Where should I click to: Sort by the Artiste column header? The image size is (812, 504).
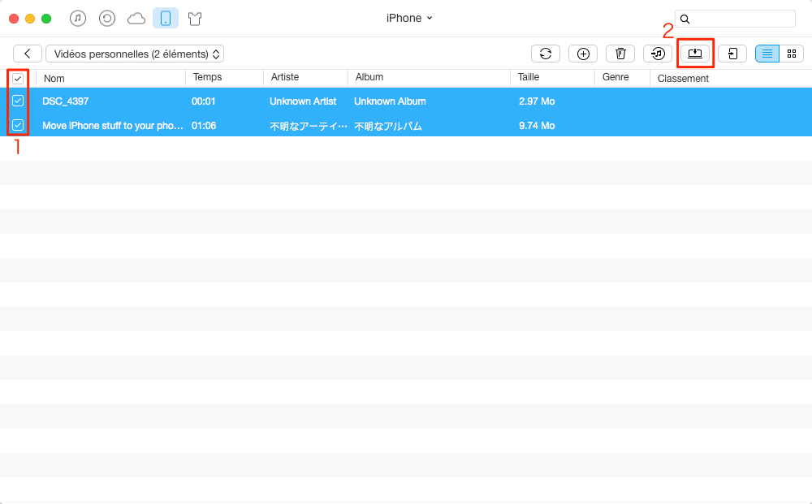click(285, 77)
